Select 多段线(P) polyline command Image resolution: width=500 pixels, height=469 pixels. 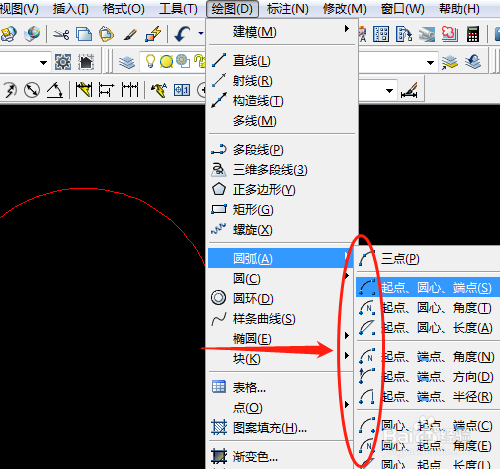click(x=282, y=150)
